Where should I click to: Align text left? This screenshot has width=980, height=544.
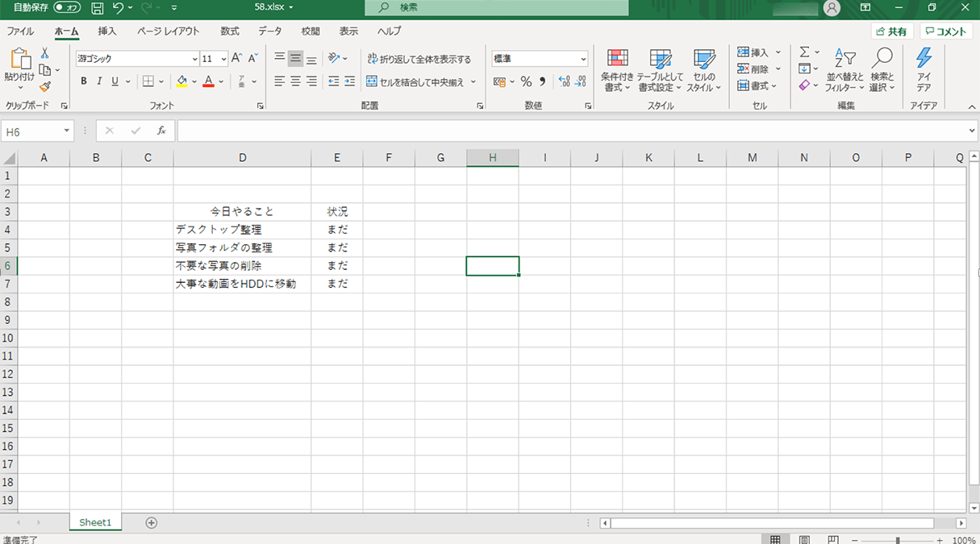[279, 81]
